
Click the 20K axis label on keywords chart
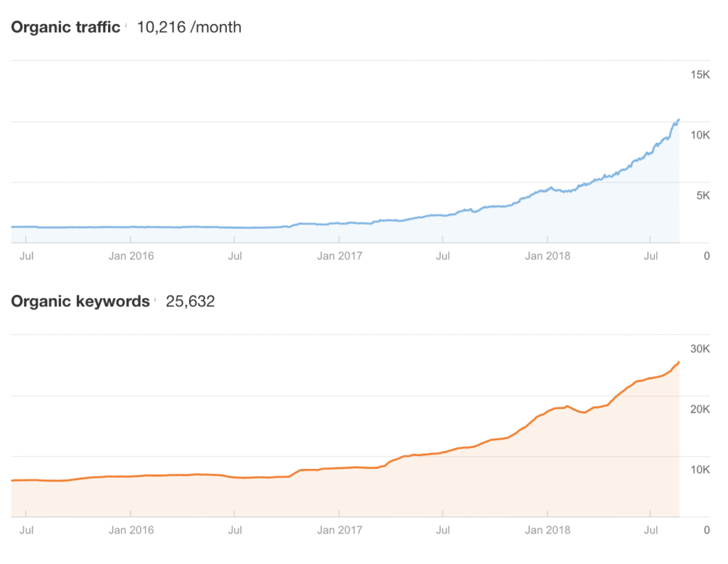tap(700, 409)
